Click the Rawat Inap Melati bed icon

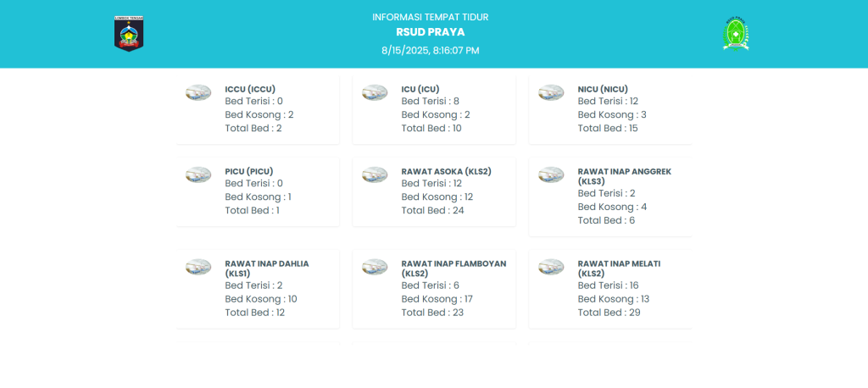click(x=551, y=267)
